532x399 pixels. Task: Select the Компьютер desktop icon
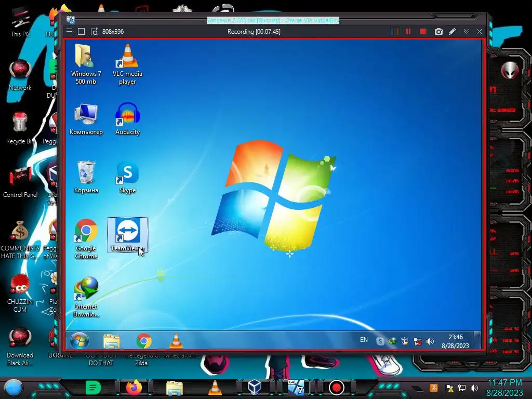click(86, 119)
